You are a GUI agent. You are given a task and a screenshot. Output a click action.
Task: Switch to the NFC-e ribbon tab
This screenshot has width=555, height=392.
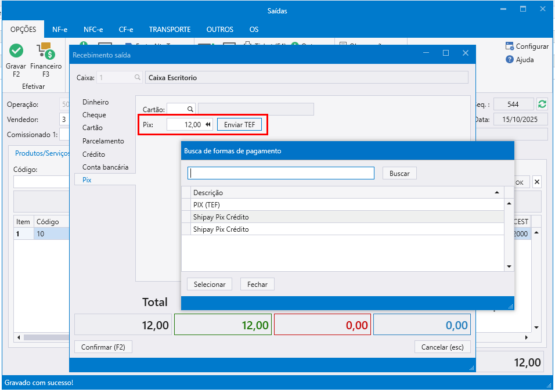pos(93,29)
